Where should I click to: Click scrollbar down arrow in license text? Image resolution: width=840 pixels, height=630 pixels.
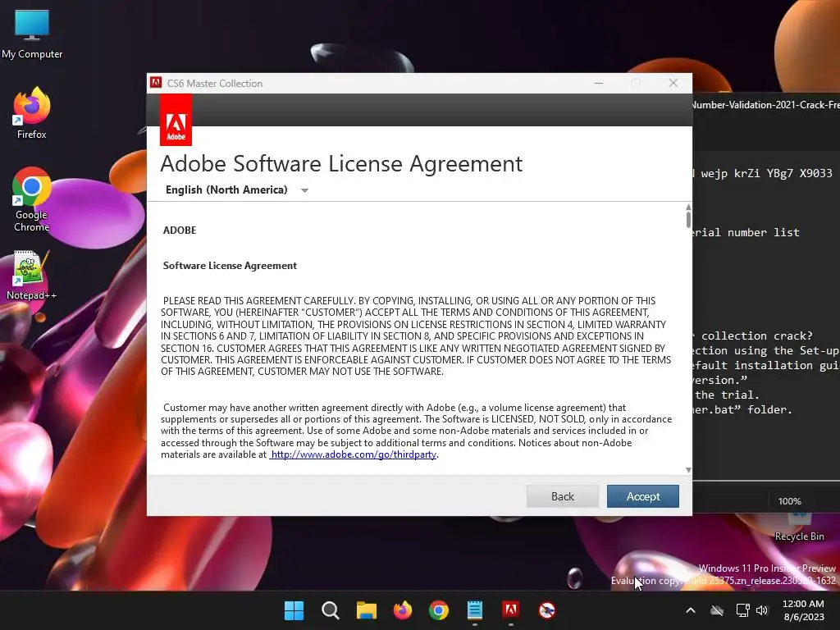tap(688, 470)
